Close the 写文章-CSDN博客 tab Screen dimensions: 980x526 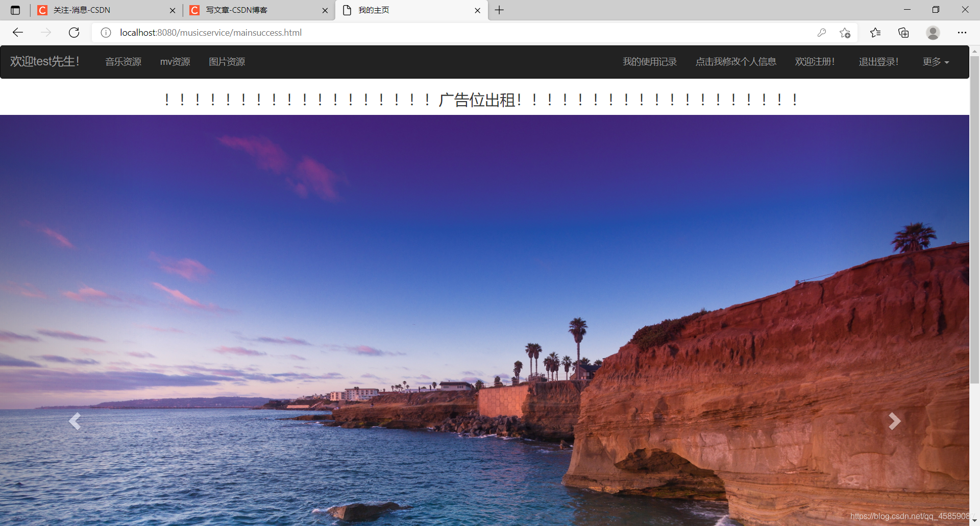coord(325,10)
